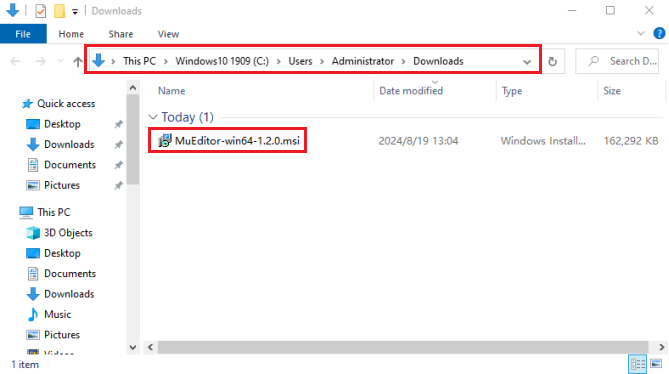Screen dimensions: 669x374
Task: Open pinned Downloads under Quick access
Action: coord(69,145)
